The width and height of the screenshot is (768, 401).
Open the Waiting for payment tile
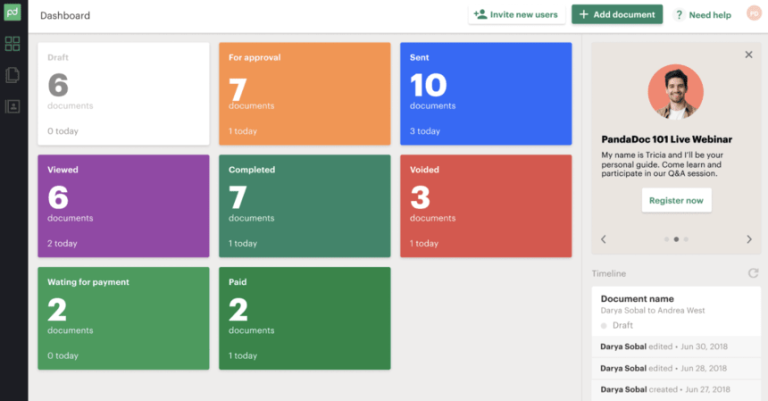[x=123, y=318]
